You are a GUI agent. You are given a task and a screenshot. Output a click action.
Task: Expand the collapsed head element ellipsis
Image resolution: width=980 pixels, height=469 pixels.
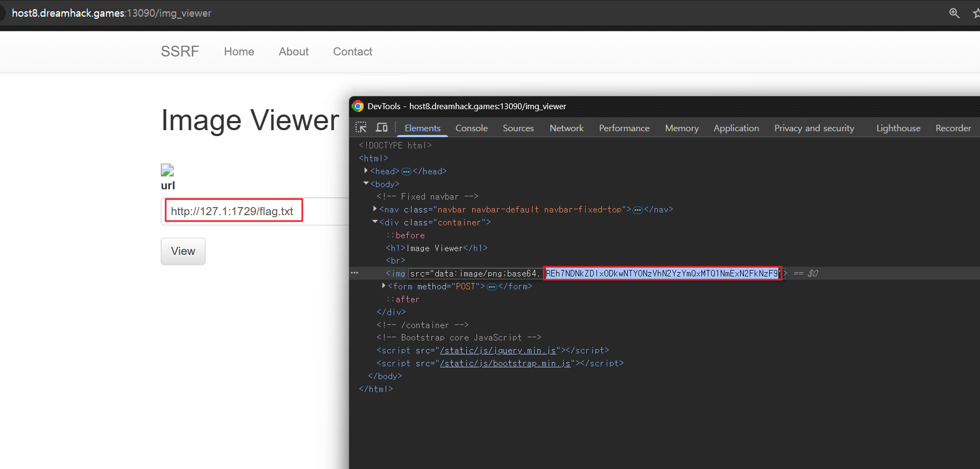coord(406,172)
